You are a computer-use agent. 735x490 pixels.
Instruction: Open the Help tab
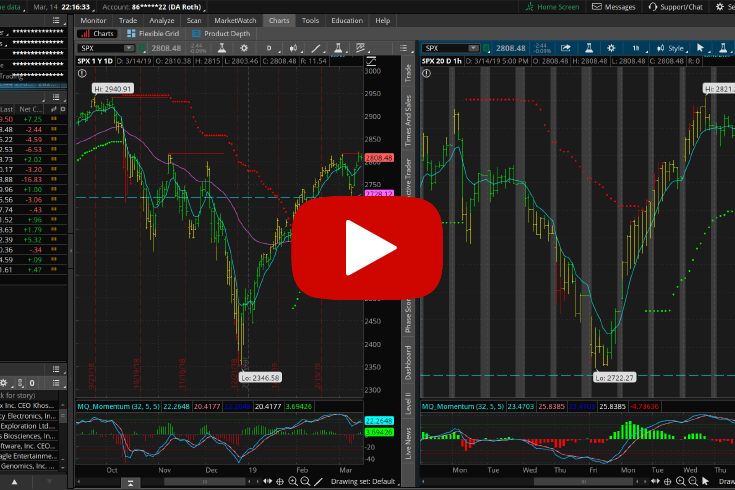click(x=382, y=21)
